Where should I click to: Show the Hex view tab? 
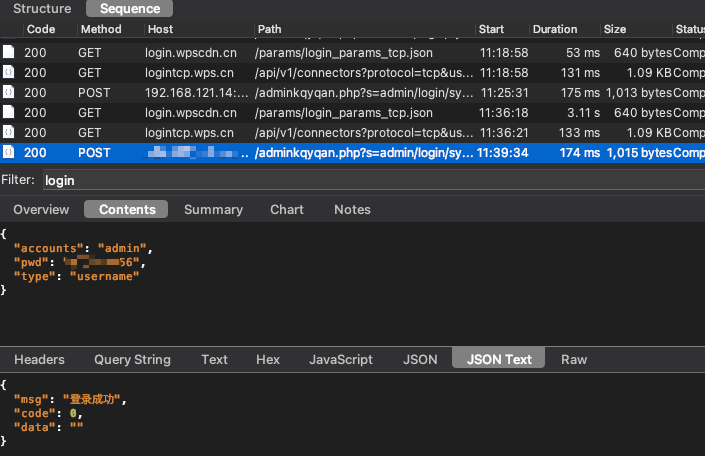pos(268,359)
